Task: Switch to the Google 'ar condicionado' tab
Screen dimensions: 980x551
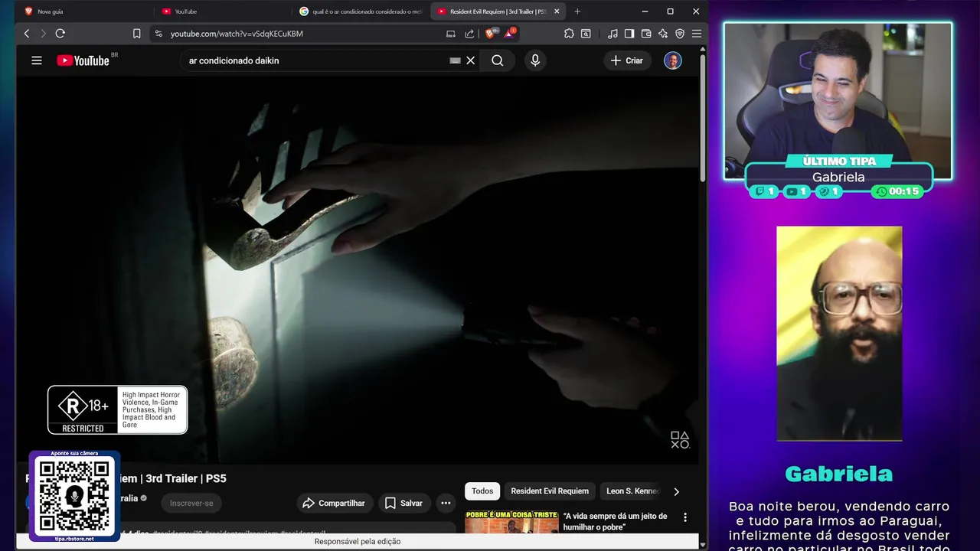Action: click(x=361, y=11)
